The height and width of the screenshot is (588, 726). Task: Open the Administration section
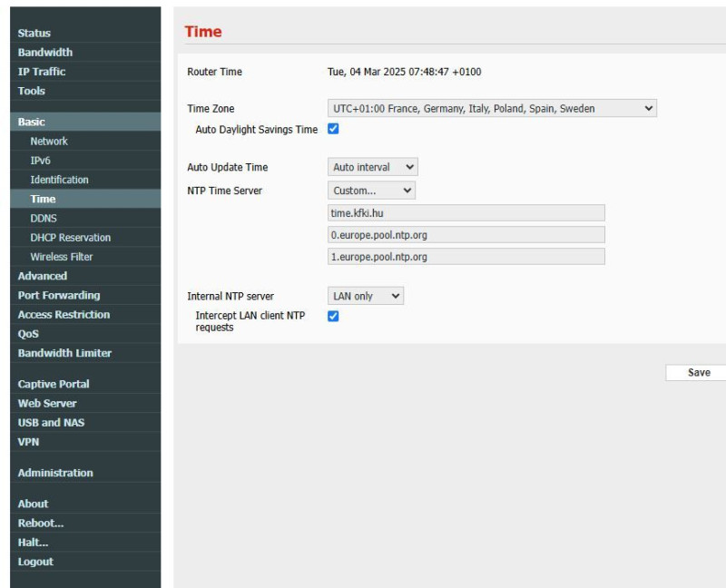coord(85,473)
